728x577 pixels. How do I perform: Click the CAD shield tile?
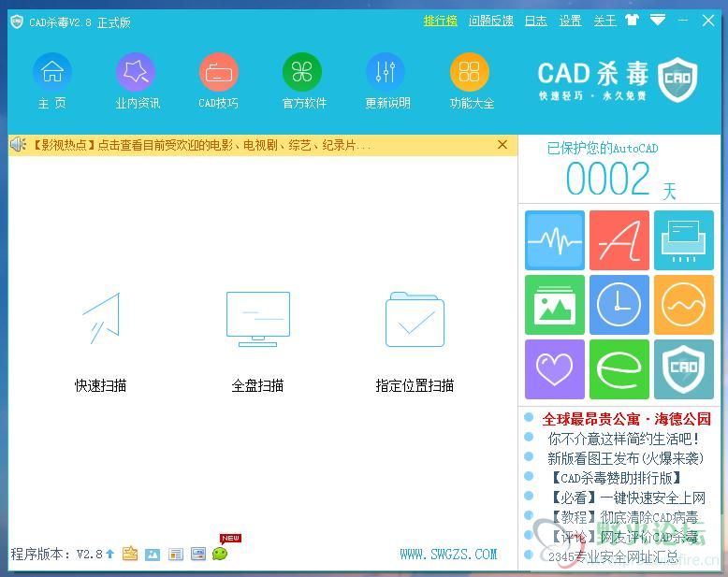(684, 369)
